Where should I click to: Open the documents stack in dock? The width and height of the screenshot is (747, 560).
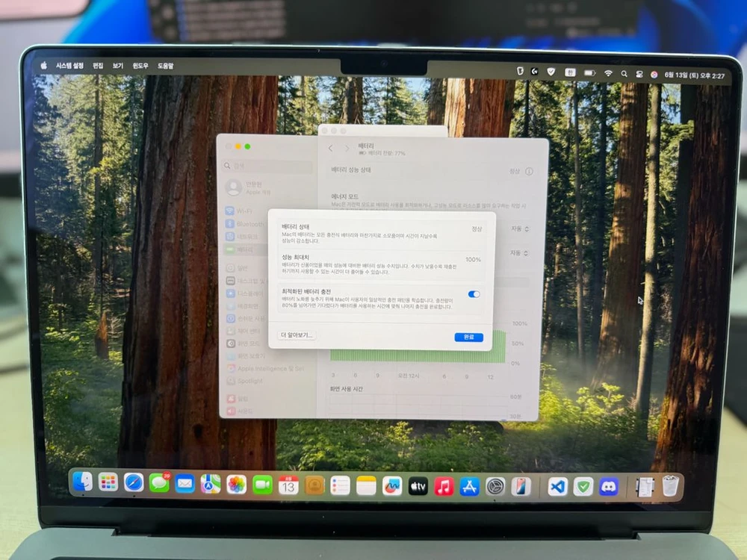click(x=644, y=487)
